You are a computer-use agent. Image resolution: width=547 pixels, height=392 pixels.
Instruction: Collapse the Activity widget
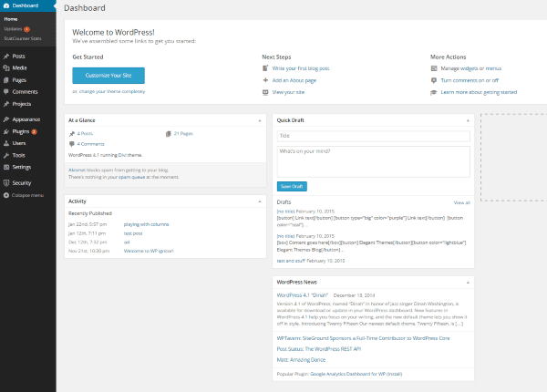pyautogui.click(x=260, y=201)
